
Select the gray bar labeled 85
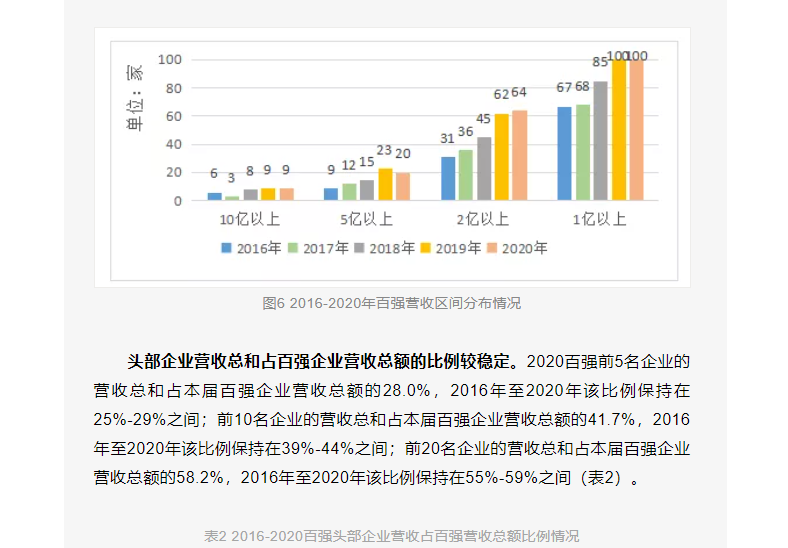tap(601, 141)
